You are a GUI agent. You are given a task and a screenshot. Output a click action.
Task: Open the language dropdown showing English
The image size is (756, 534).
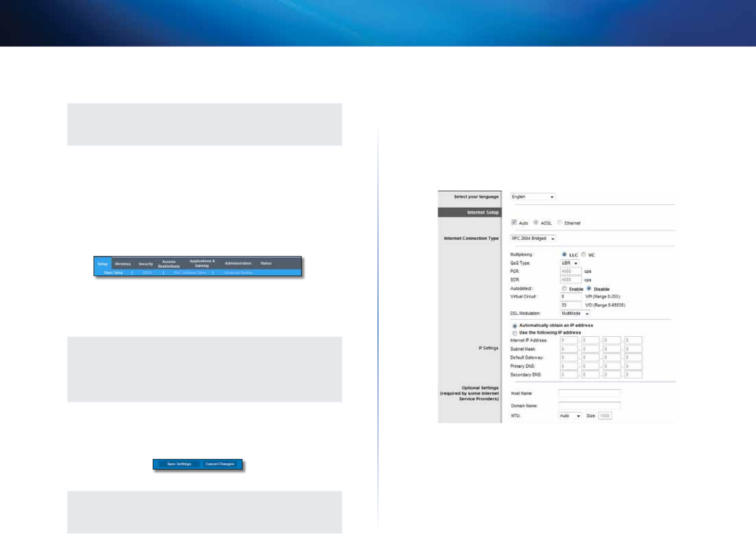[533, 197]
